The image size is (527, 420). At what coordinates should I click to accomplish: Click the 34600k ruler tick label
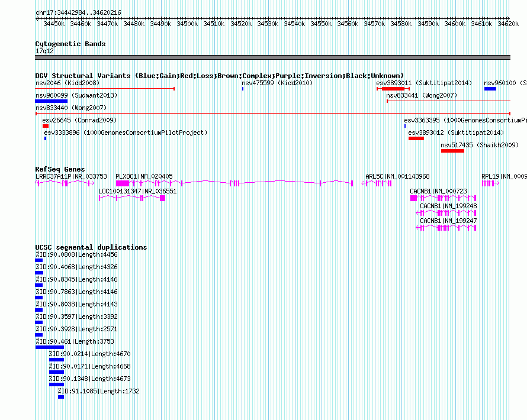pos(454,24)
